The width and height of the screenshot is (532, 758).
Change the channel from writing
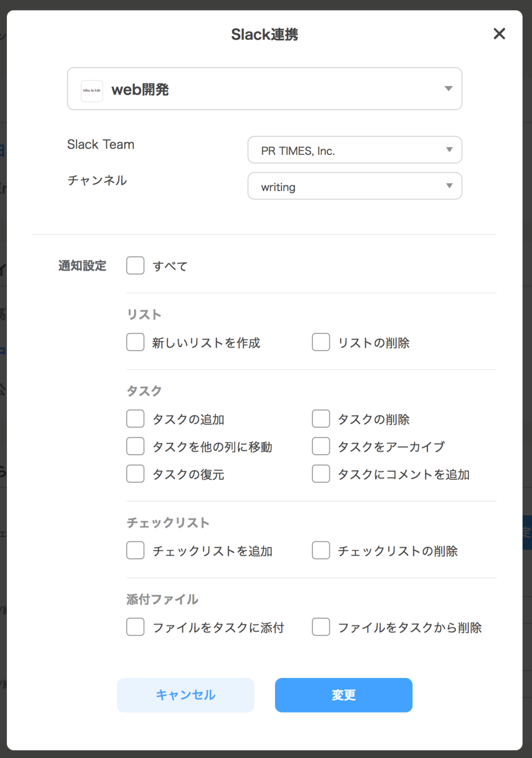pyautogui.click(x=354, y=186)
